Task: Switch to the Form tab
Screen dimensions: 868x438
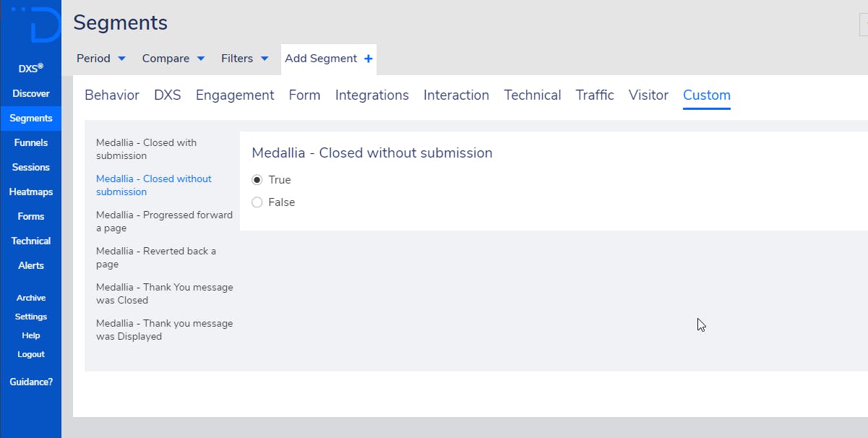Action: click(304, 95)
